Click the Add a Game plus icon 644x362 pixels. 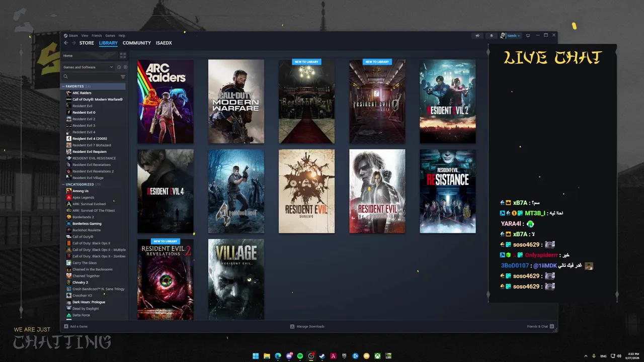[x=66, y=326]
